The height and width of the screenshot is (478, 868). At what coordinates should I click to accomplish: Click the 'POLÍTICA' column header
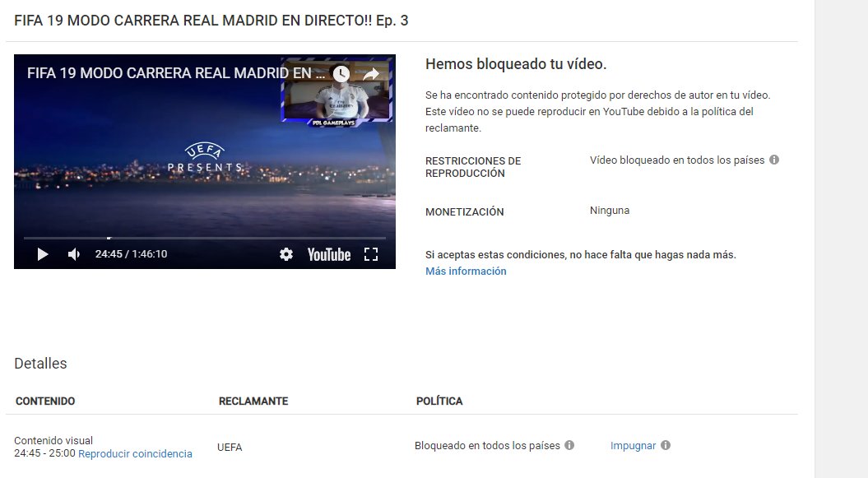tap(439, 401)
